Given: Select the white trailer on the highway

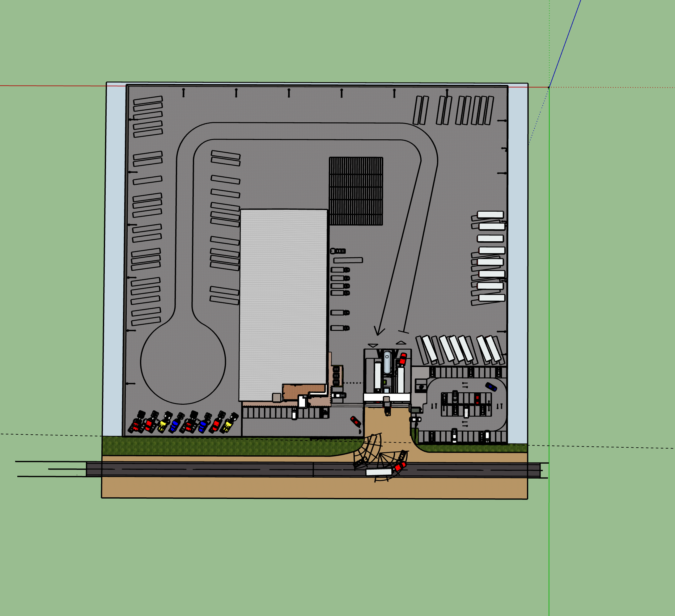Looking at the screenshot, I should pos(379,472).
